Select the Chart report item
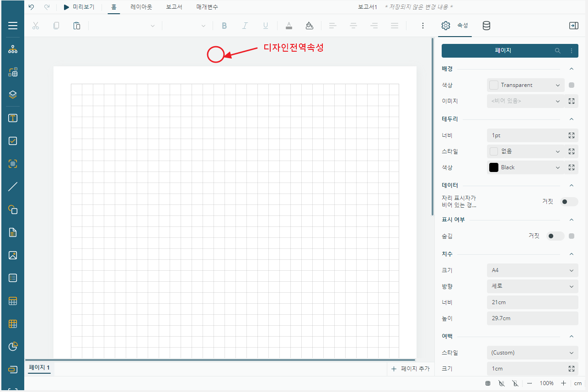 (x=12, y=346)
